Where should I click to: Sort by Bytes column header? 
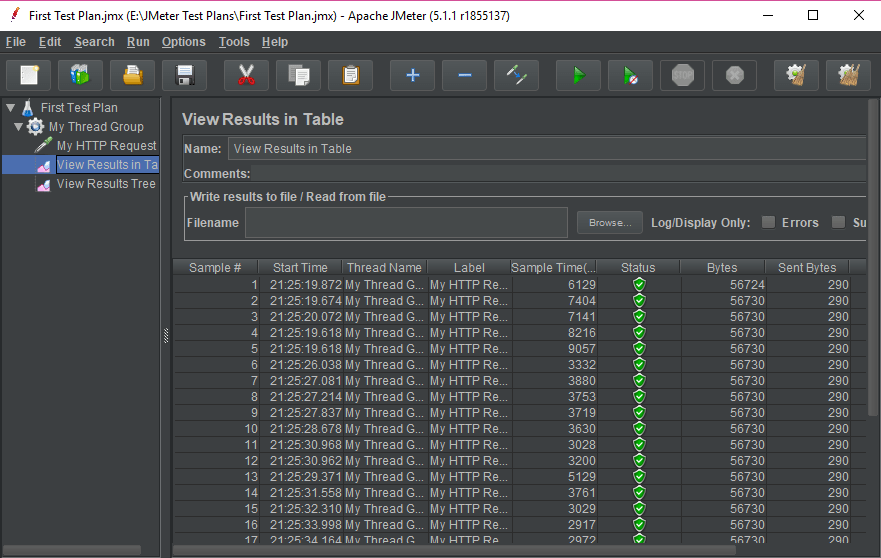point(723,267)
